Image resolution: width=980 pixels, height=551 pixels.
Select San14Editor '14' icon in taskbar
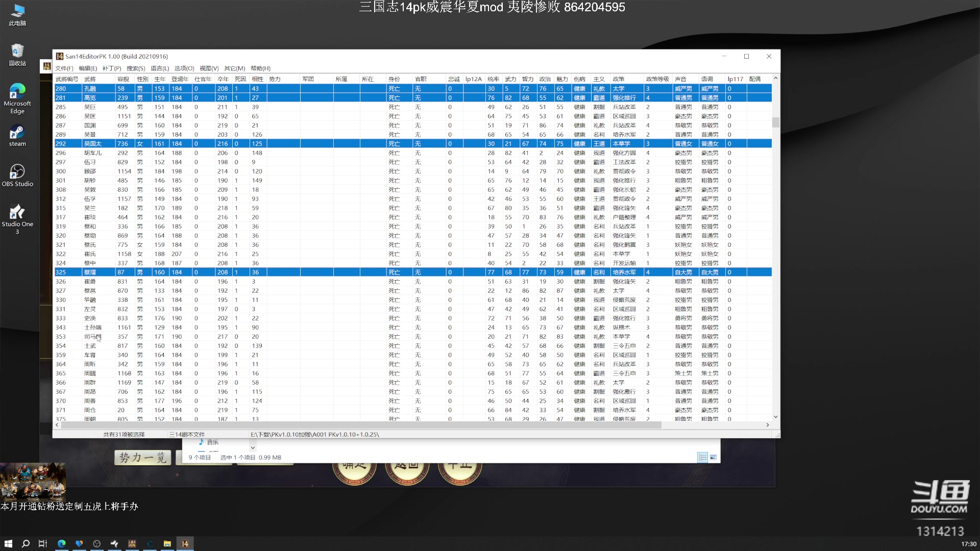pyautogui.click(x=185, y=544)
